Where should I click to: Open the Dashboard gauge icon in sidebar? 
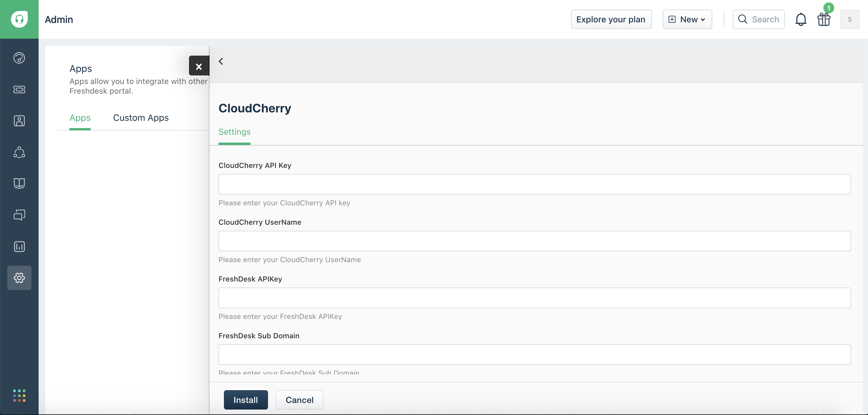click(19, 58)
